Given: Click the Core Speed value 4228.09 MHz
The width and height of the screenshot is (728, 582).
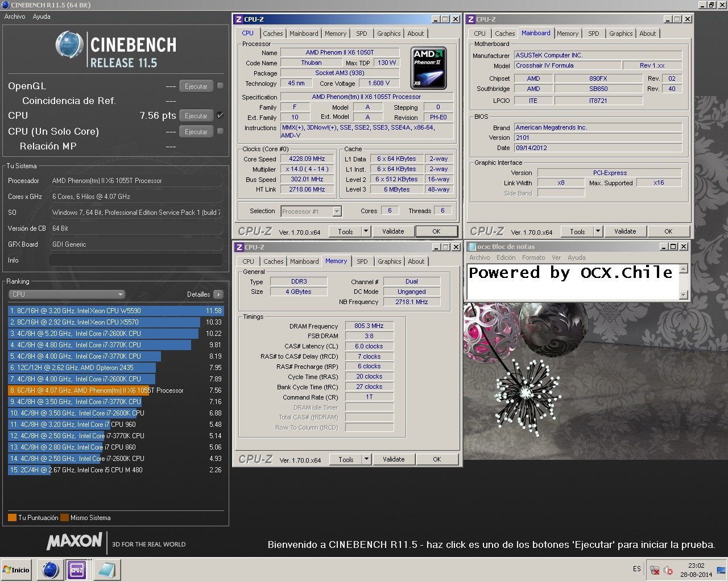Looking at the screenshot, I should [x=307, y=159].
